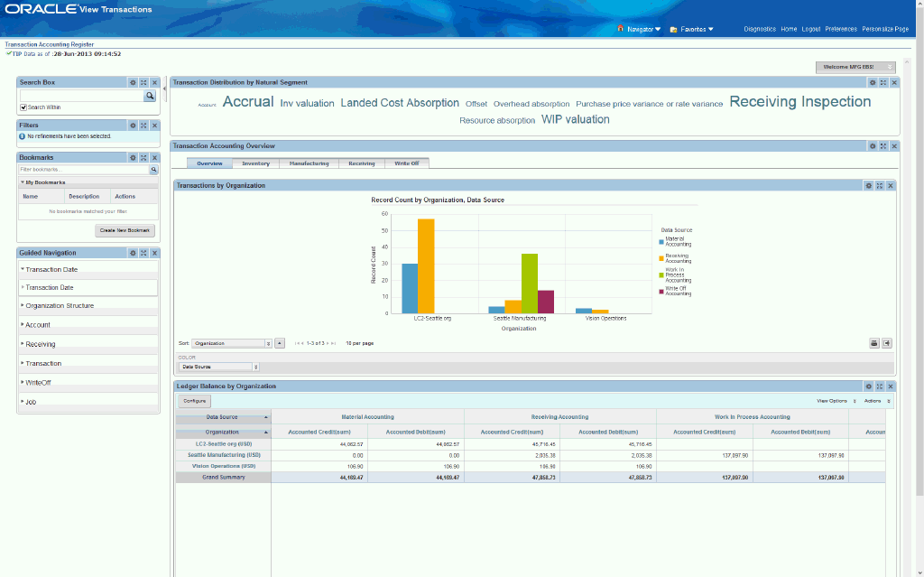Viewport: 924px width, 577px height.
Task: Click the Accrual tag
Action: point(248,101)
